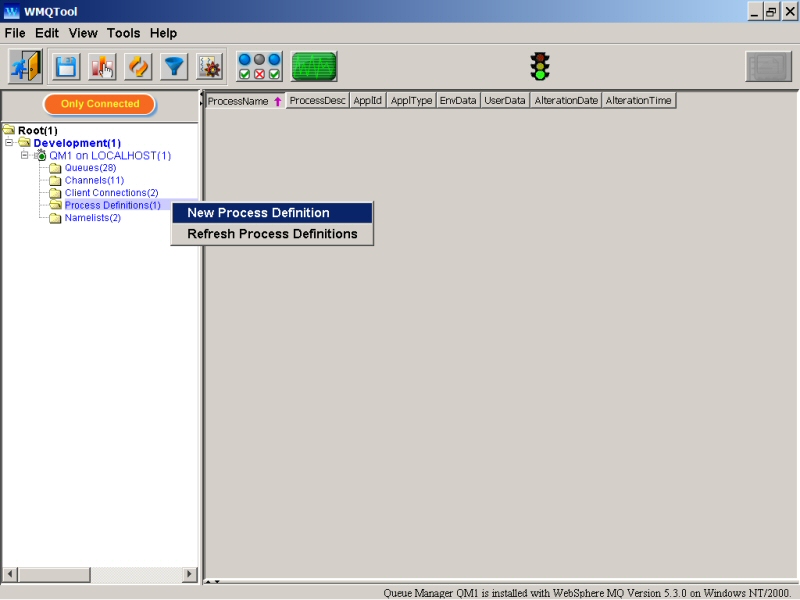Viewport: 800px width, 600px height.
Task: Click the Process Definitions folder icon
Action: coord(55,205)
